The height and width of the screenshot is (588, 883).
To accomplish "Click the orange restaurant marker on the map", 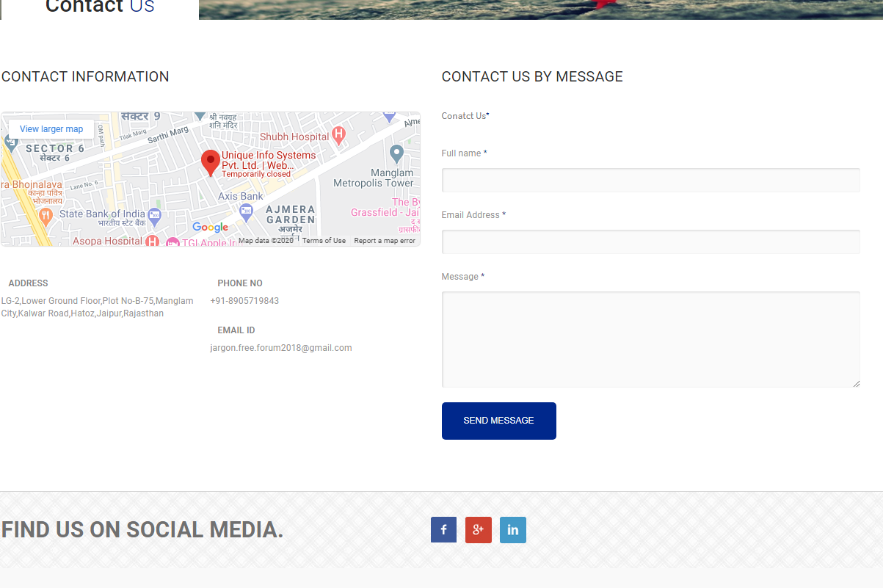I will [46, 215].
